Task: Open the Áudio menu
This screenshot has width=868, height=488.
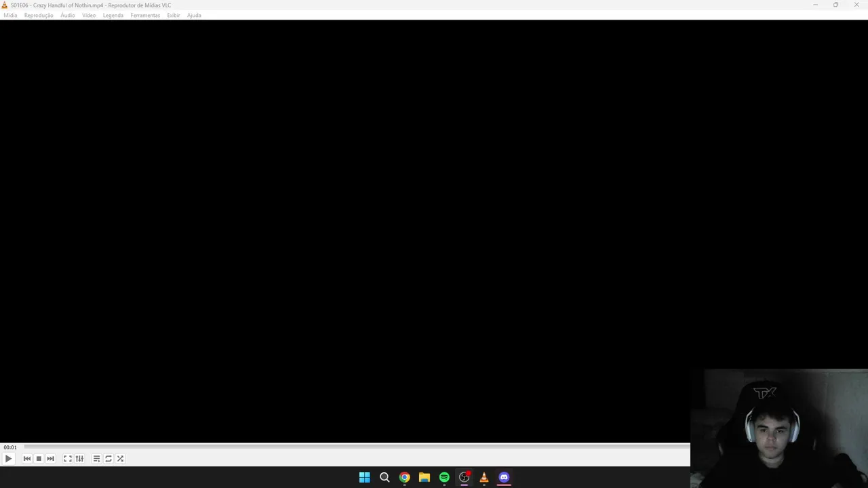Action: tap(68, 15)
